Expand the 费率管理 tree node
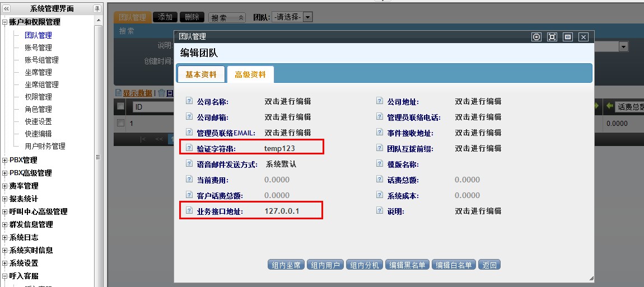 pos(5,186)
